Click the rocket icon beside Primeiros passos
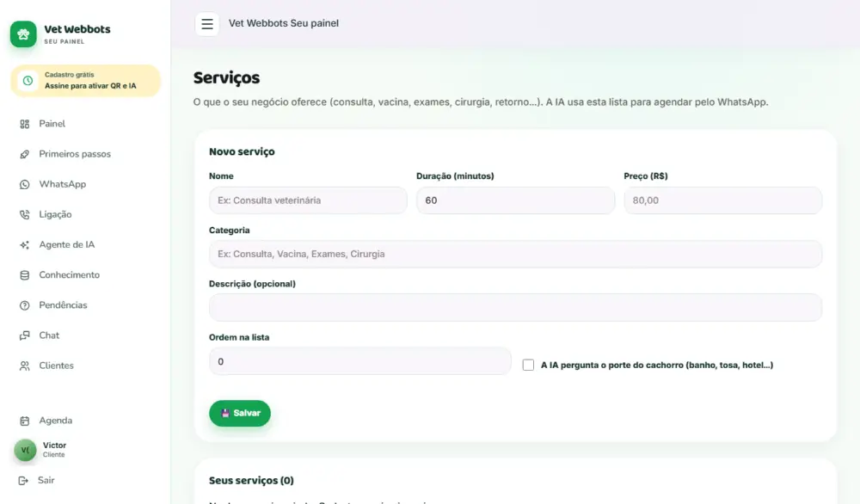This screenshot has width=860, height=504. [25, 154]
